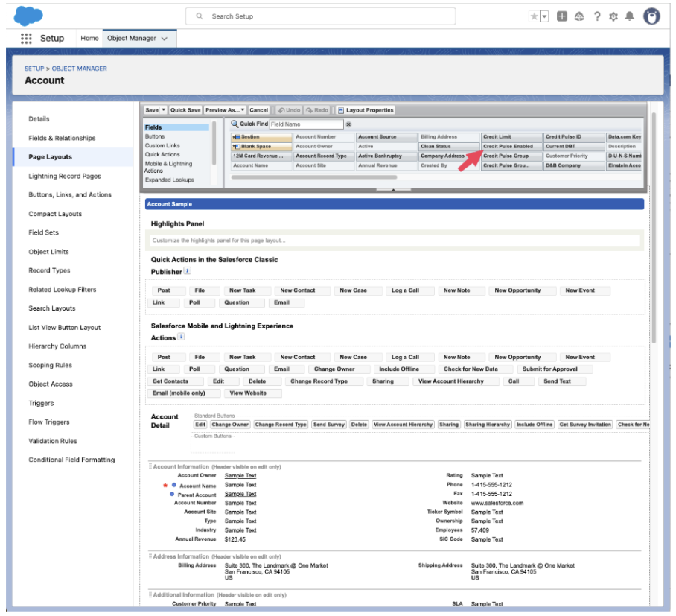The width and height of the screenshot is (676, 616).
Task: Open the user profile avatar
Action: 651,16
